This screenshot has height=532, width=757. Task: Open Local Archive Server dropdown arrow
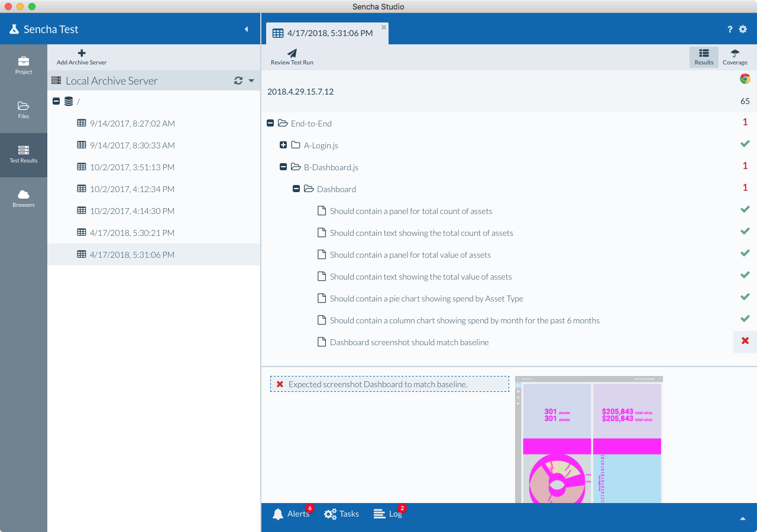coord(251,81)
